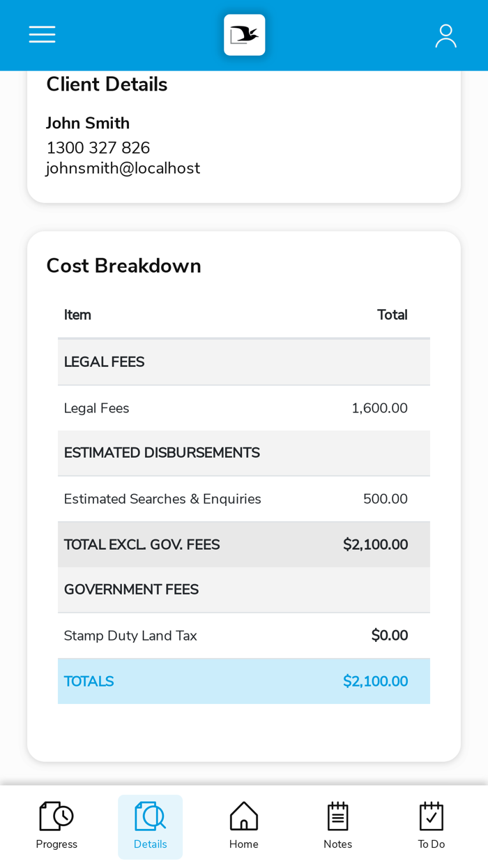This screenshot has height=868, width=488.
Task: Select the Progress document icon
Action: pos(56,814)
